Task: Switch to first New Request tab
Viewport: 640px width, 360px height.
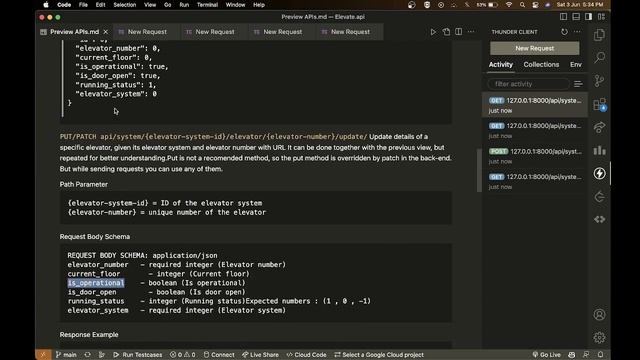Action: coord(147,32)
